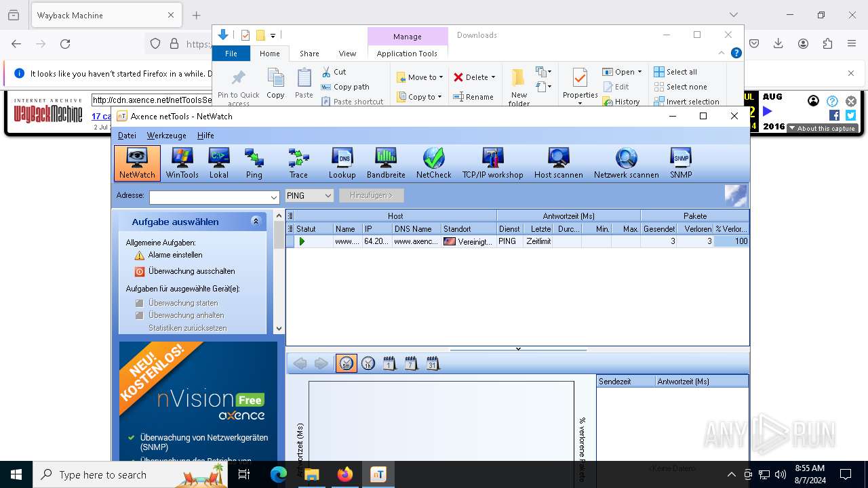Select the 1 hour chart range
This screenshot has height=488, width=868.
click(368, 364)
